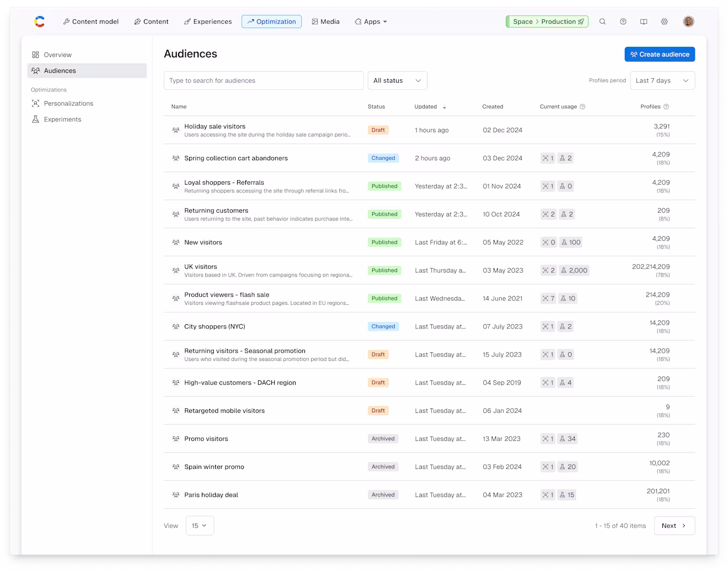Click experiment badge 20 for Spain winter promo

[568, 467]
